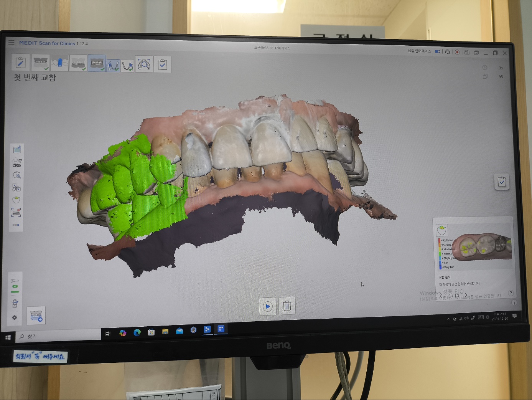The height and width of the screenshot is (400, 532).
Task: Expand the more-tools three-dot row
Action: tap(16, 225)
